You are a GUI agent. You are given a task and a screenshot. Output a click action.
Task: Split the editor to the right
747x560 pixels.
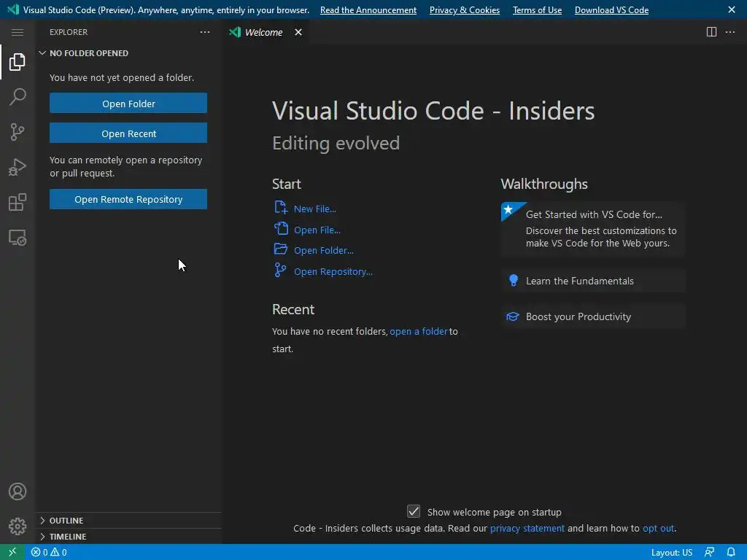click(x=711, y=32)
